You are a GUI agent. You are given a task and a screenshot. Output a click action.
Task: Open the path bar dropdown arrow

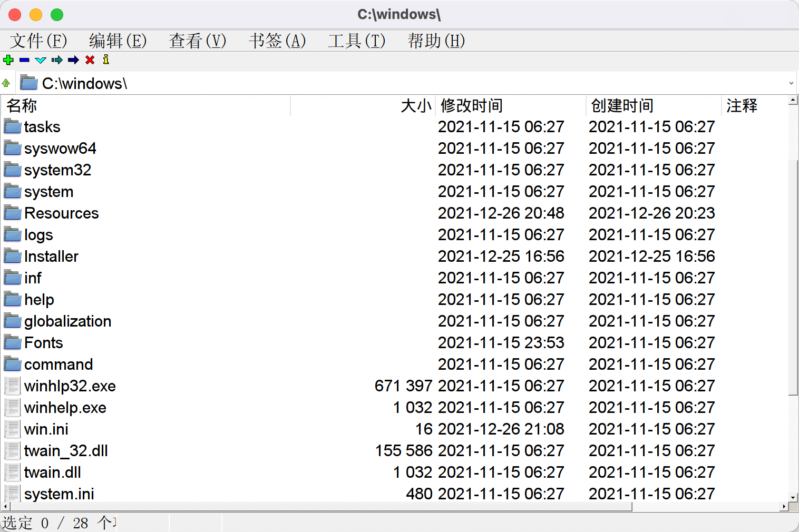click(x=792, y=83)
